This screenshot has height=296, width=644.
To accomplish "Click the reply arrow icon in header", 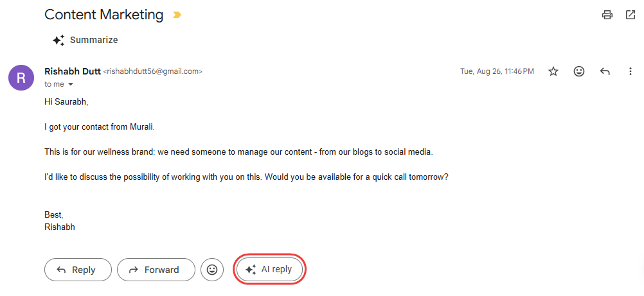I will (x=605, y=71).
